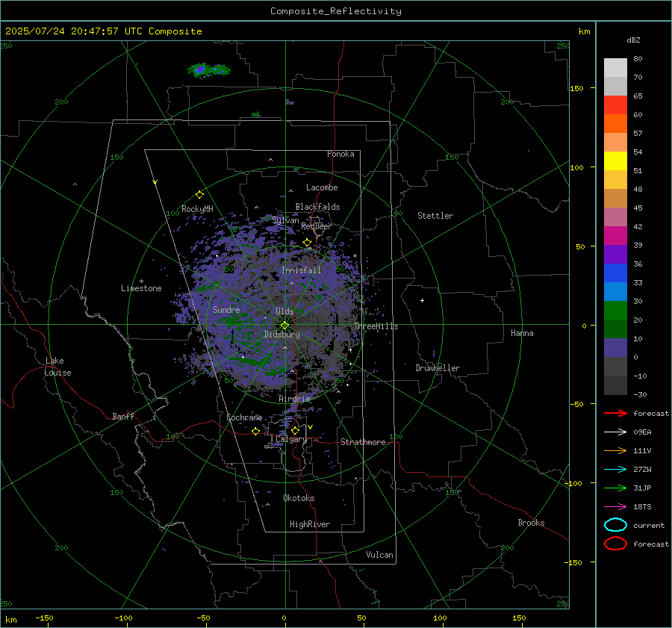Click the Didsbury label
Screen dimensions: 672x628
282,335
